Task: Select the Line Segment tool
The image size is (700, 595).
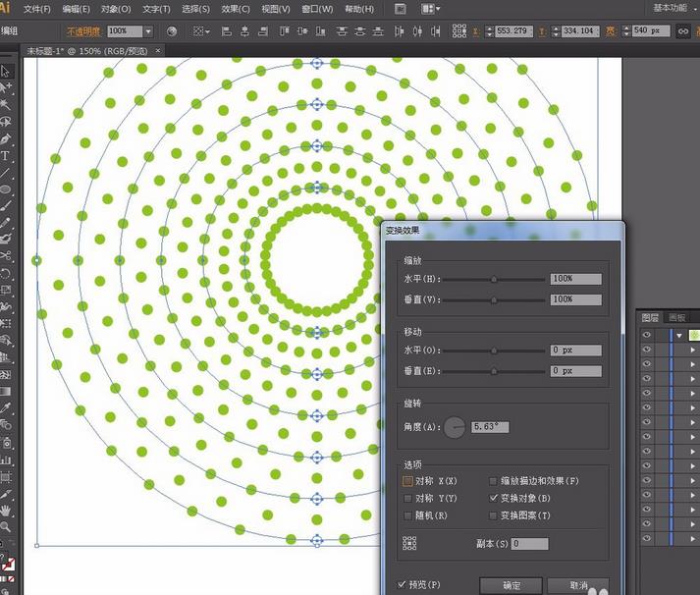Action: 5,173
